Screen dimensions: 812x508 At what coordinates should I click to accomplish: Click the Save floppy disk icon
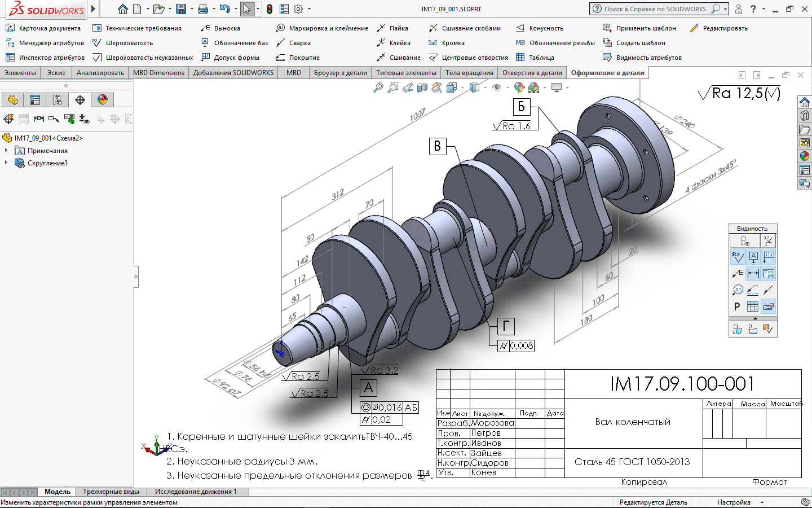(x=181, y=9)
